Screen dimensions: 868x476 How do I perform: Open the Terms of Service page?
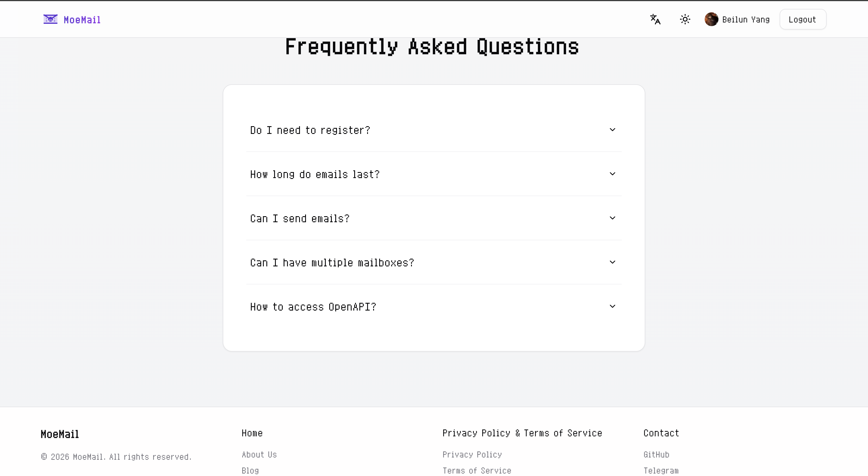click(476, 470)
